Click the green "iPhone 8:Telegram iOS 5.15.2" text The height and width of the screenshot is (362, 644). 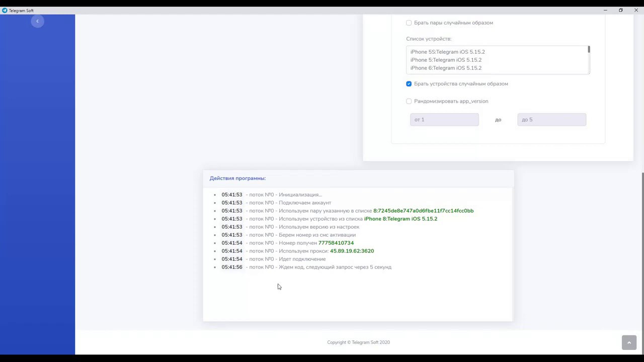pyautogui.click(x=400, y=219)
